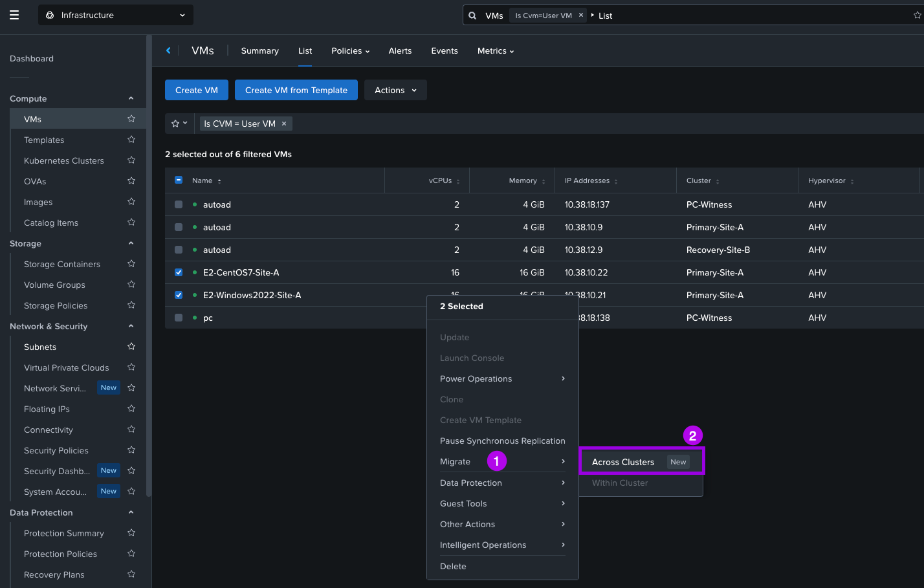Star the Protection Policies entry
924x588 pixels.
[131, 554]
